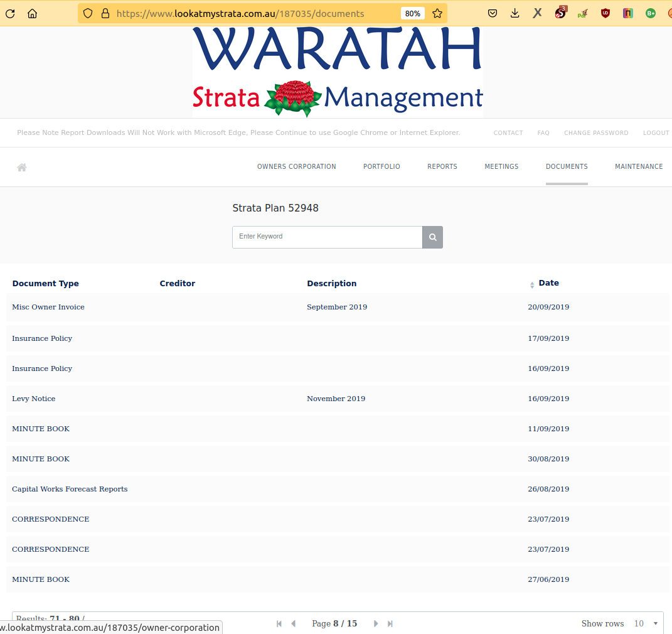Click the September 2019 description
Image resolution: width=672 pixels, height=634 pixels.
[337, 307]
